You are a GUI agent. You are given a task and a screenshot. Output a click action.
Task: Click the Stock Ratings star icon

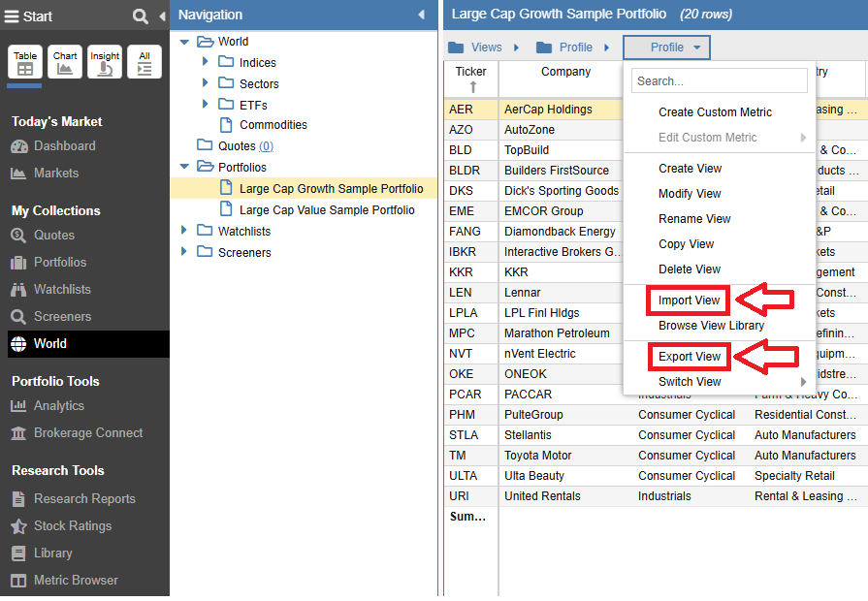(x=18, y=526)
